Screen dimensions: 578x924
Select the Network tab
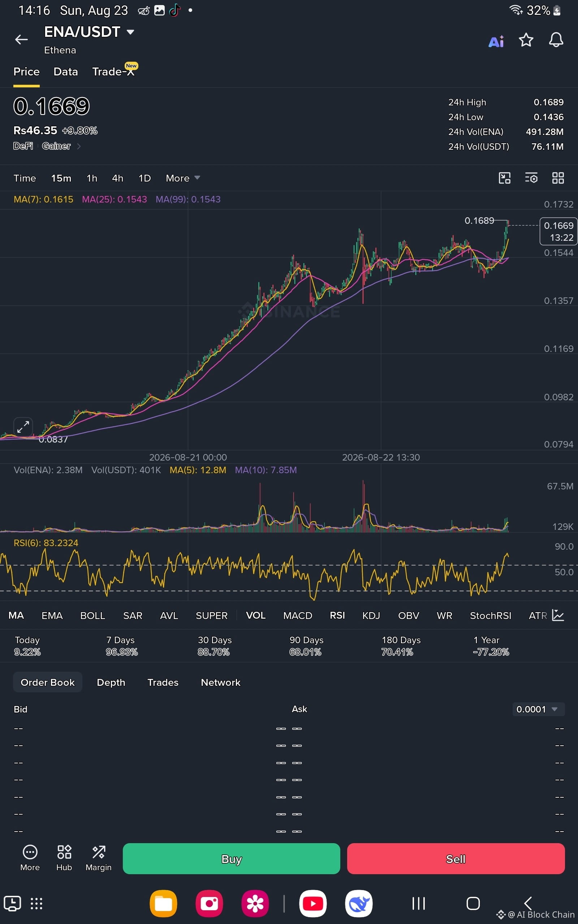tap(221, 682)
